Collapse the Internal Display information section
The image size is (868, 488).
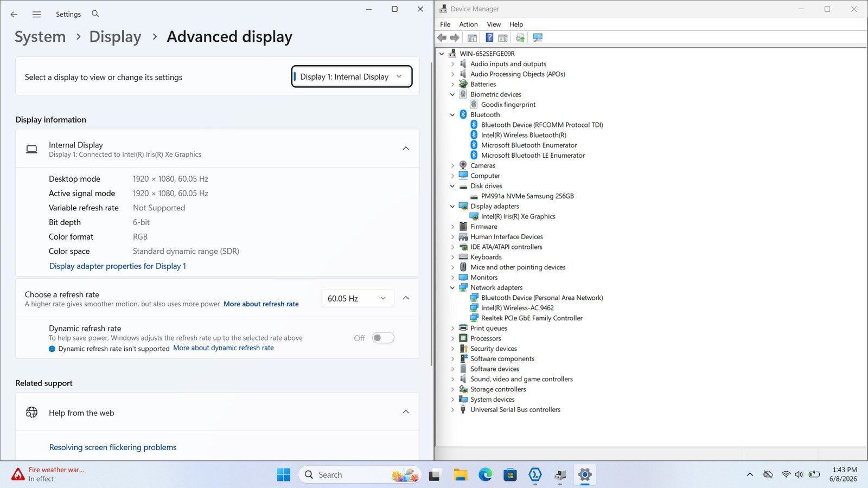click(x=406, y=149)
